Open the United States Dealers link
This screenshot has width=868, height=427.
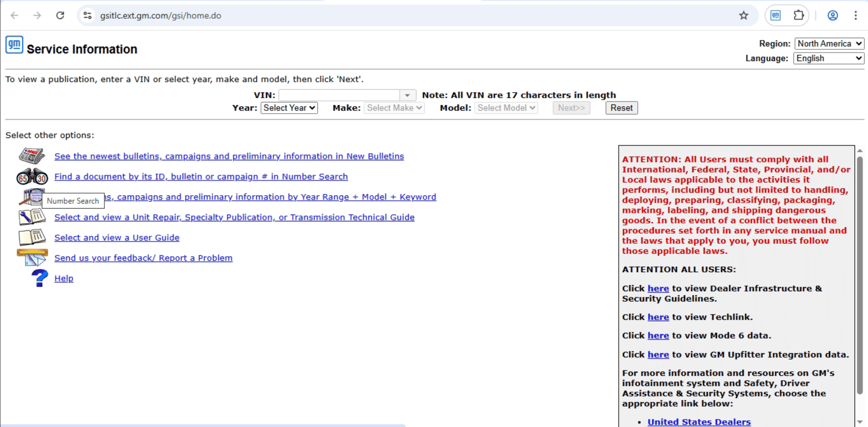click(698, 421)
